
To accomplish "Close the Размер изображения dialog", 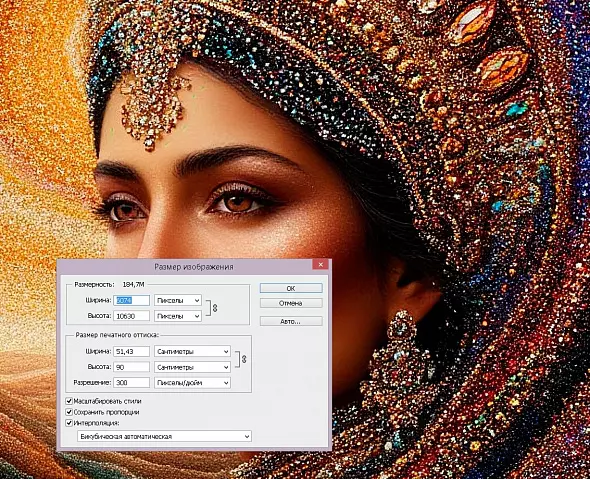I will pos(321,265).
